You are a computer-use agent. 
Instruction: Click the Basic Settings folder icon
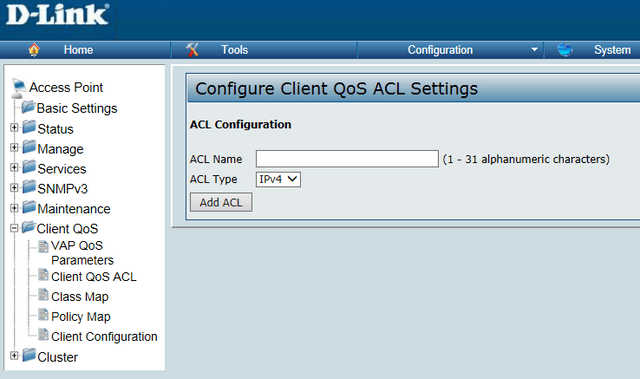point(28,107)
